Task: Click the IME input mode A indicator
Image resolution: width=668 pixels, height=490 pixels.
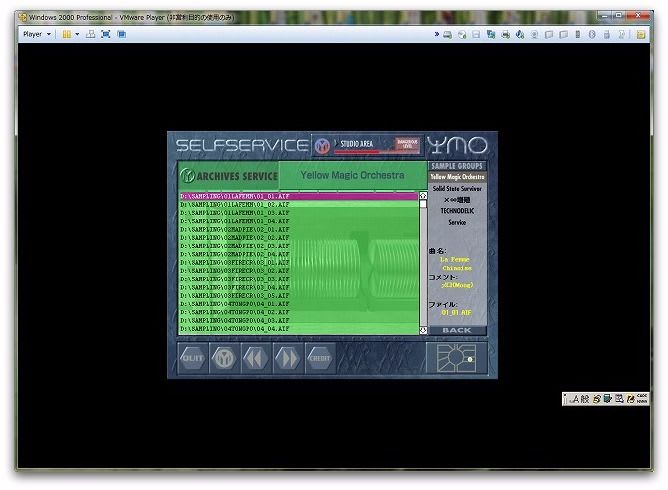Action: click(x=575, y=399)
